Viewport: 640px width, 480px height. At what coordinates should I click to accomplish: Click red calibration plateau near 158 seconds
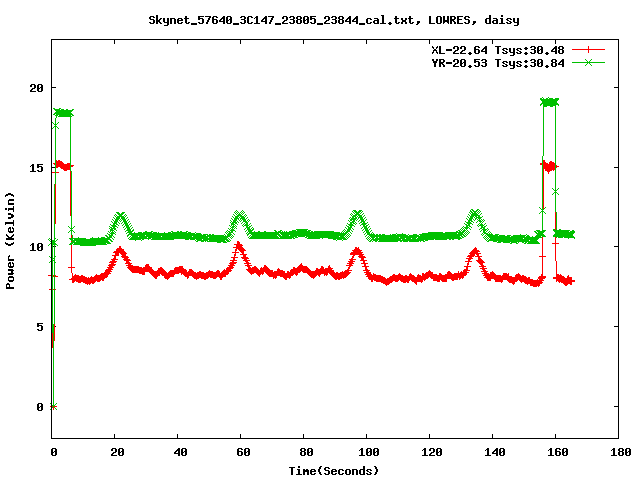click(549, 166)
